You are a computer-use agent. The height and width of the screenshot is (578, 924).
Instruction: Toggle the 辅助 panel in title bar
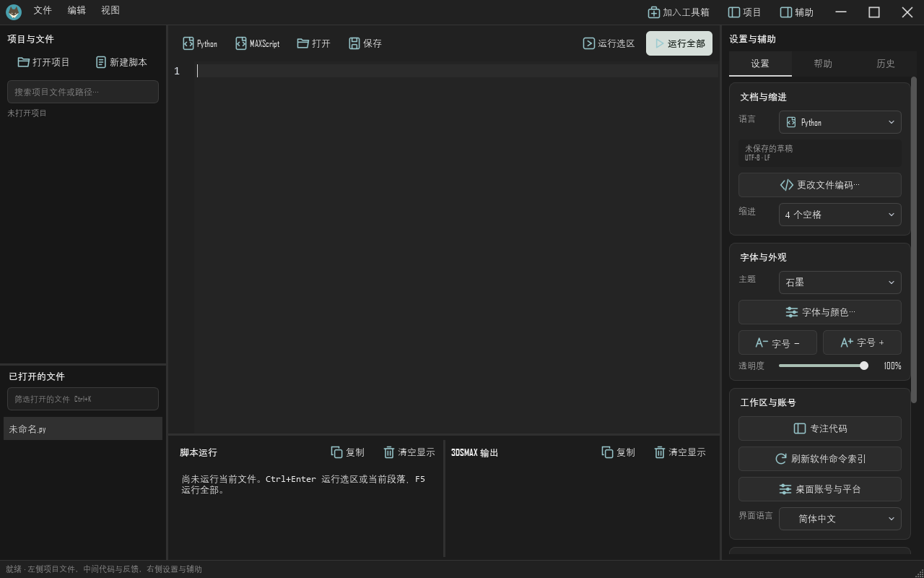[x=796, y=12]
